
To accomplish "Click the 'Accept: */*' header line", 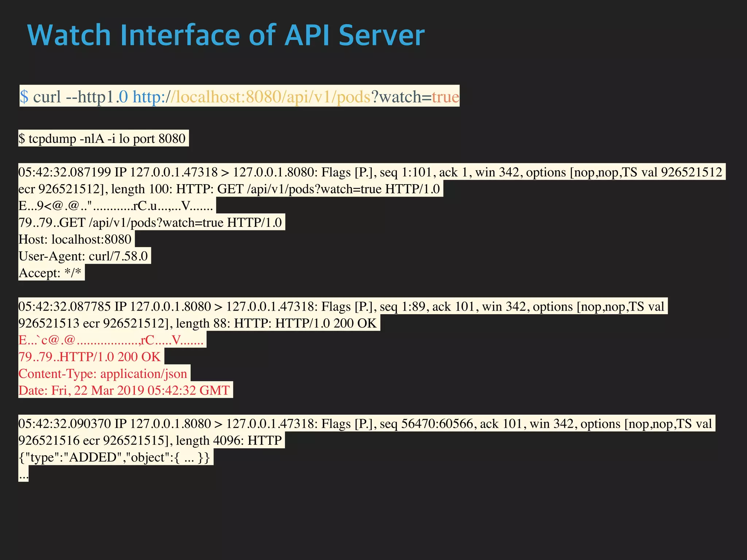I will click(x=50, y=273).
